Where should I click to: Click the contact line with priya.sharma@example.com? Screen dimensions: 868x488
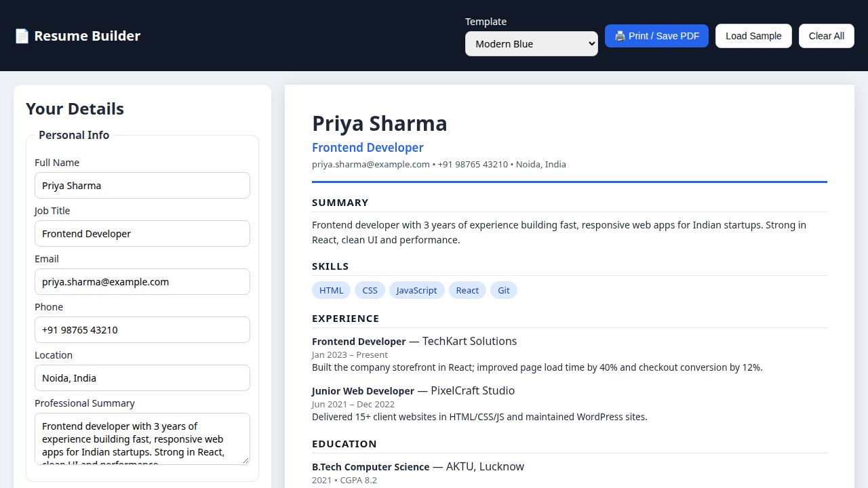pyautogui.click(x=439, y=164)
